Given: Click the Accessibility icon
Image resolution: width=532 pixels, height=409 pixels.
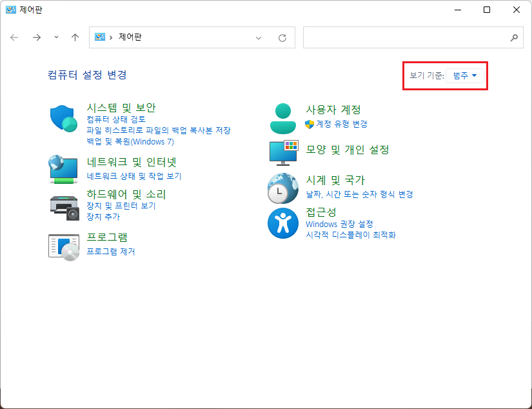Looking at the screenshot, I should pos(282,223).
